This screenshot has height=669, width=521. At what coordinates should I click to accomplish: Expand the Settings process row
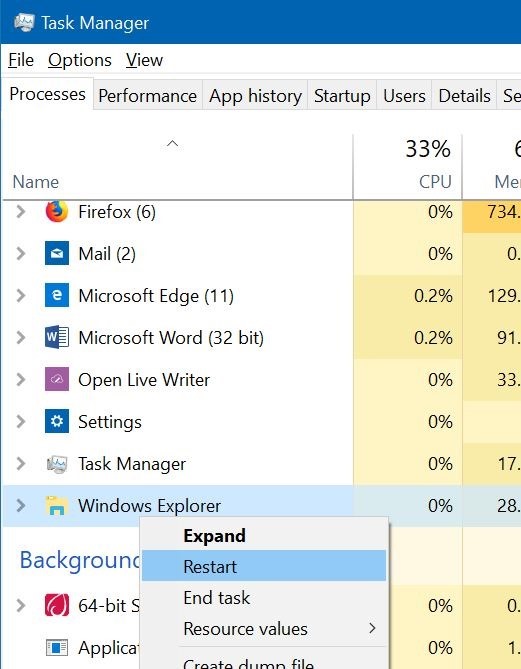20,422
